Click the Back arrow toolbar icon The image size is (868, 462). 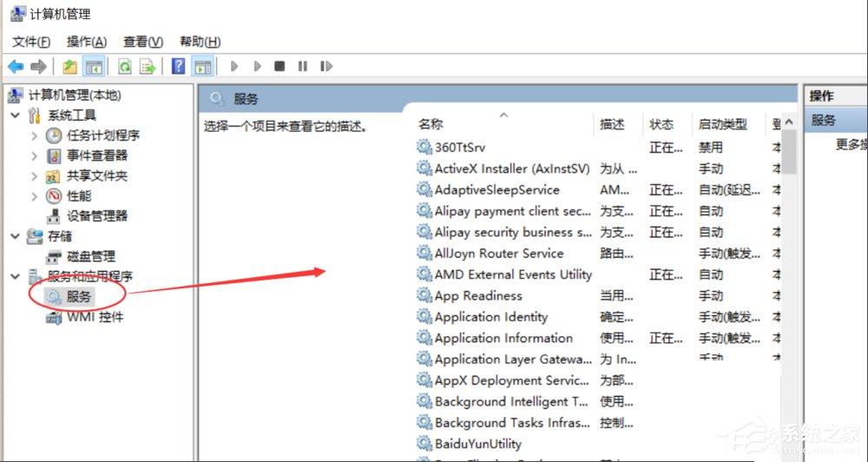[x=16, y=67]
